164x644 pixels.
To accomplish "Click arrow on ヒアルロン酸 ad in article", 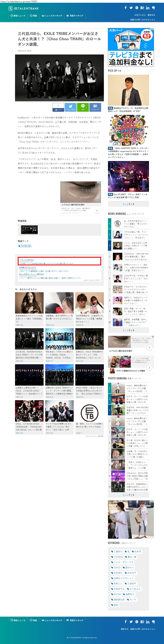I will [97, 211].
